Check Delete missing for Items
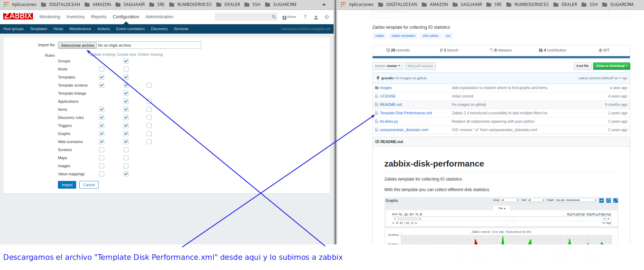Screen dimensions: 644x270 pos(149,109)
